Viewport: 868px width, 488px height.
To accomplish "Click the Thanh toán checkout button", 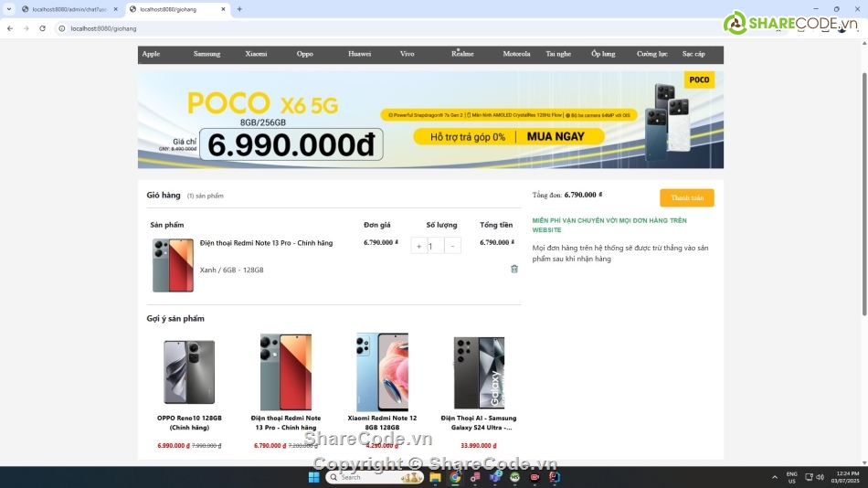I will pos(687,197).
